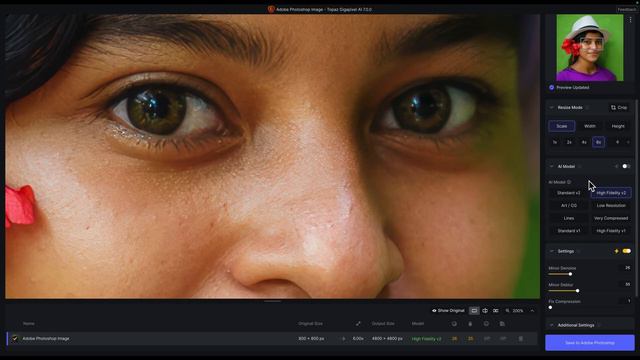Click the zoom magnifier icon by 200%
The width and height of the screenshot is (640, 360).
coord(507,311)
